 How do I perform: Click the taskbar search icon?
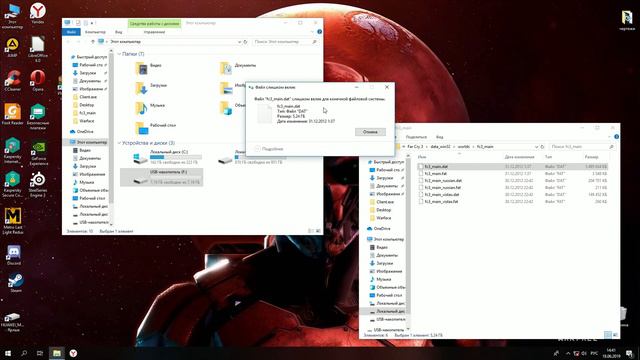(x=24, y=353)
